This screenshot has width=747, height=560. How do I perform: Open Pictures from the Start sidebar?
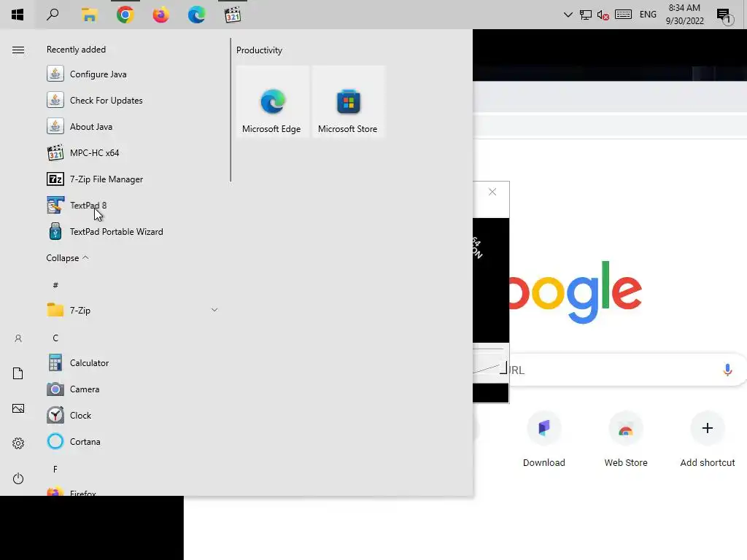point(18,408)
